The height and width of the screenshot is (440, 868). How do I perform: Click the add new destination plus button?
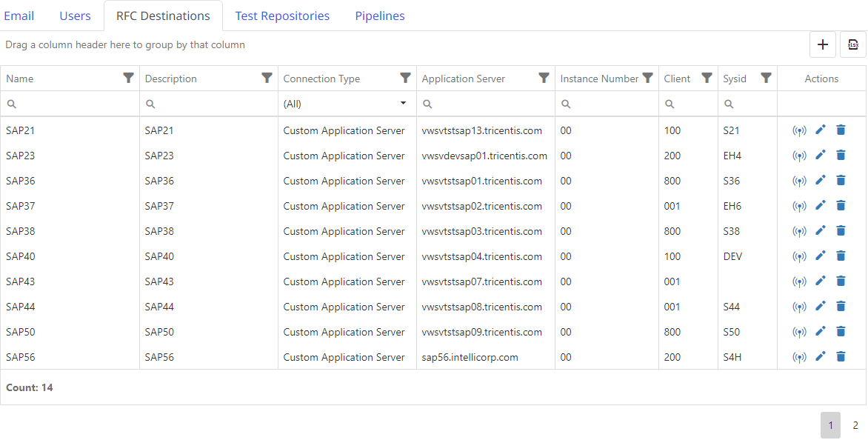[822, 44]
